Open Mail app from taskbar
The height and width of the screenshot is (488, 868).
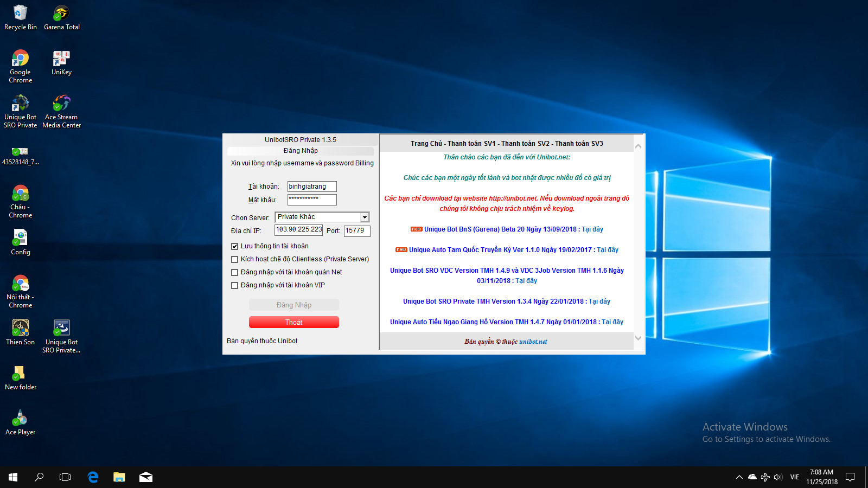[146, 477]
